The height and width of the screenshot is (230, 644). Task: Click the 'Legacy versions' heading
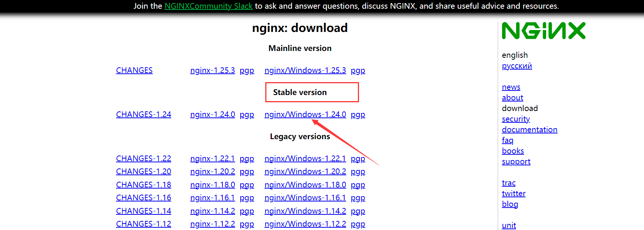point(300,136)
